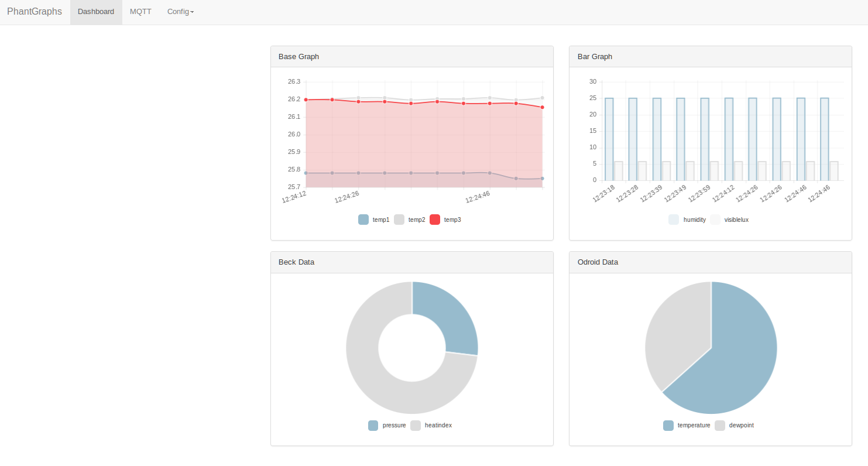Click the 12:24:46 label on Base Graph
The image size is (868, 466).
click(478, 197)
